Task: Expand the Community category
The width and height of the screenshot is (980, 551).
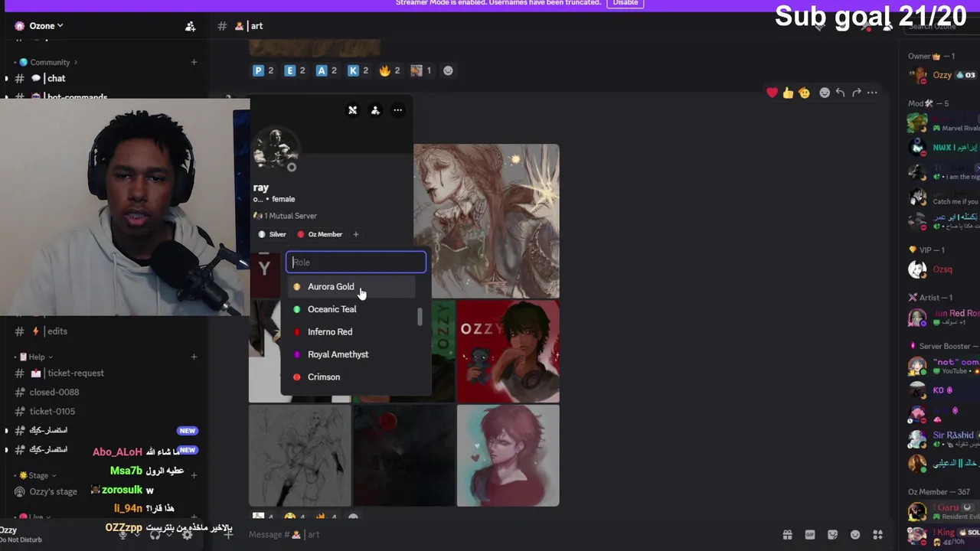Action: click(49, 62)
